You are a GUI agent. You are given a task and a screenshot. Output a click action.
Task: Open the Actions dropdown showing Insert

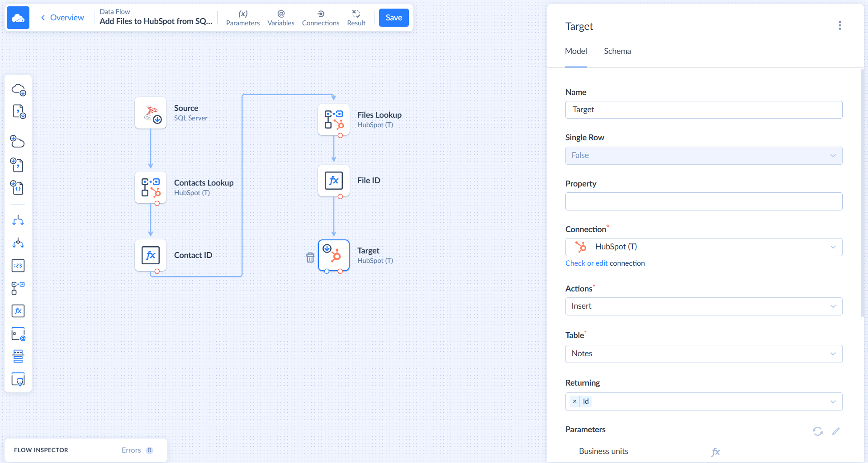pyautogui.click(x=703, y=306)
